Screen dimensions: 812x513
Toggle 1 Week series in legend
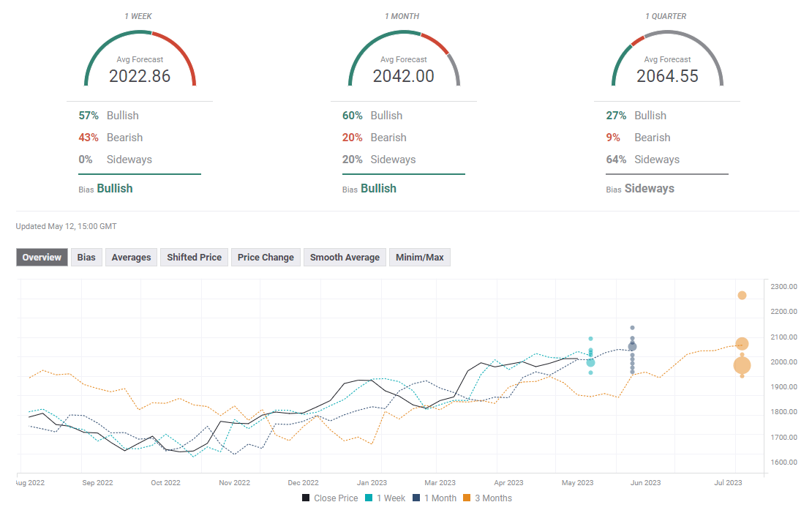click(385, 498)
